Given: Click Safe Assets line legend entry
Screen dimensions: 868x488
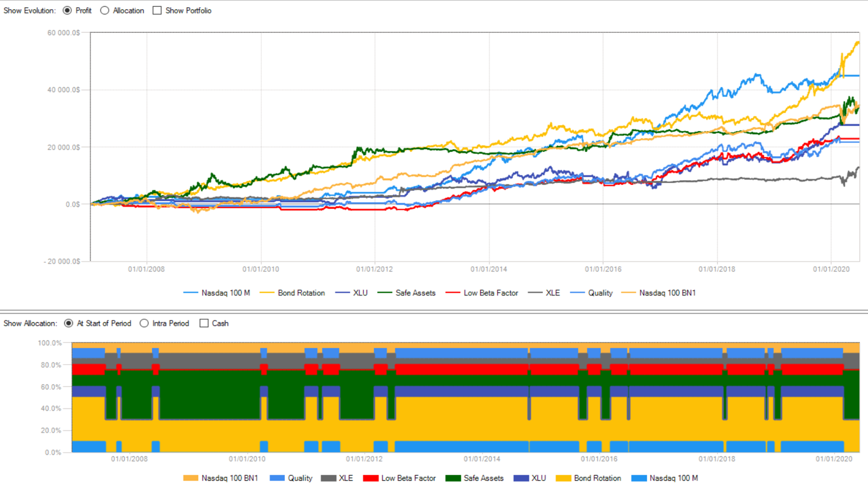Looking at the screenshot, I should (406, 293).
